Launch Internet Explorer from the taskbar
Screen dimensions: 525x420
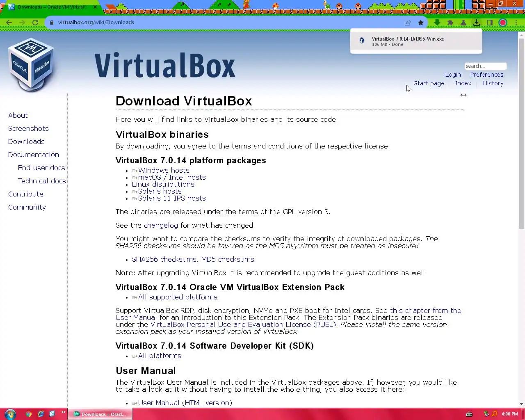[41, 414]
